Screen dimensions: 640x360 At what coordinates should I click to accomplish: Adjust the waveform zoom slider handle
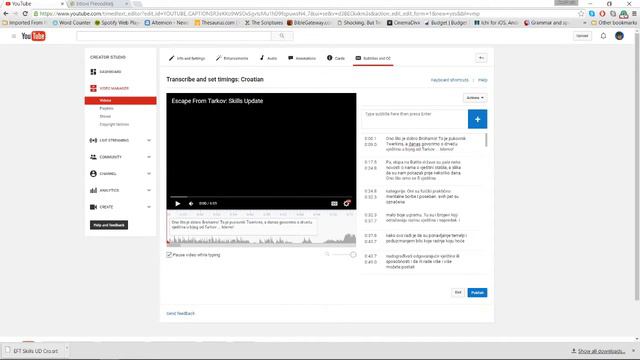pyautogui.click(x=353, y=255)
